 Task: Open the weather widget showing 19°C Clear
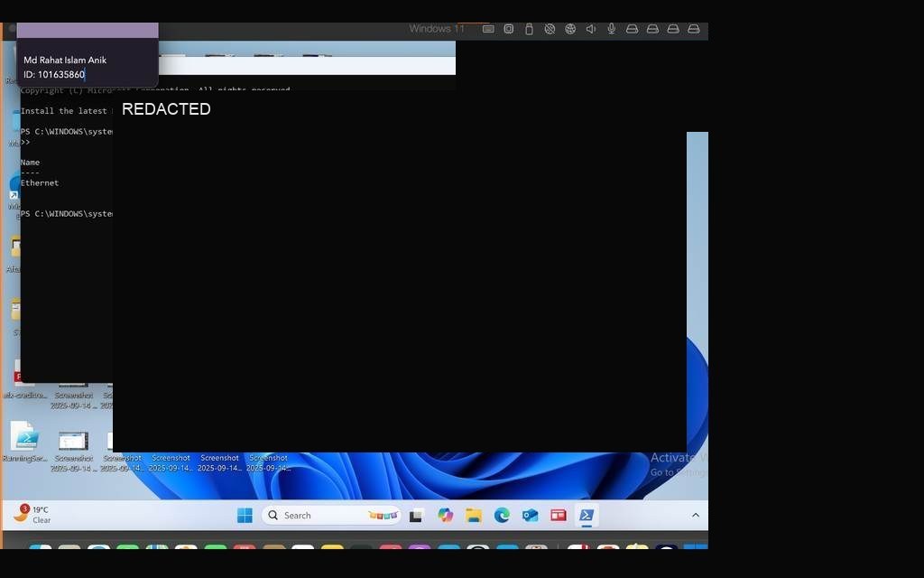click(32, 514)
